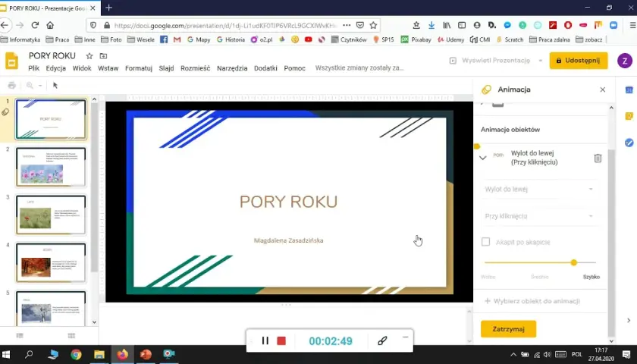Open the Rozmieść menu
Image resolution: width=637 pixels, height=364 pixels.
196,68
